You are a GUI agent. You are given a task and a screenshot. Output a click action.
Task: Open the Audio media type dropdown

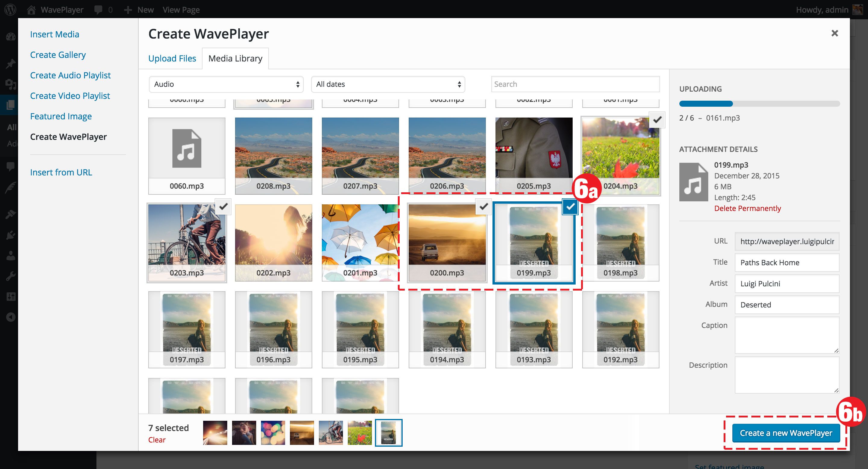[226, 84]
